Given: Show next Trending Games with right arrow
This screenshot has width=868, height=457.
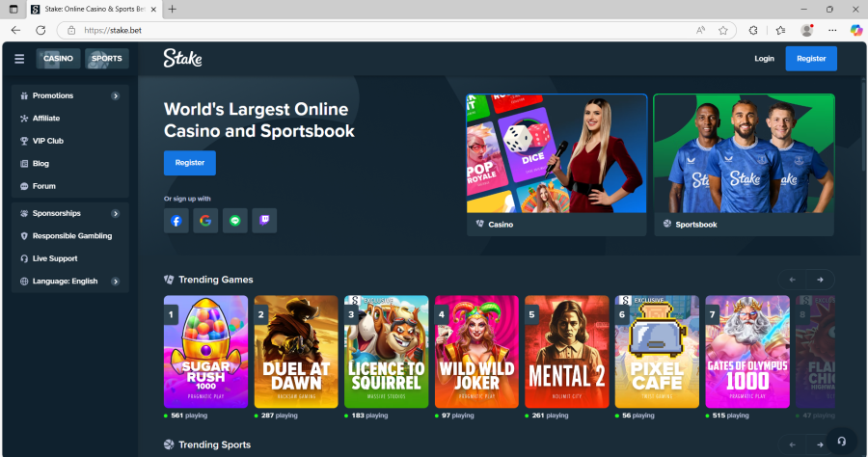Looking at the screenshot, I should click(x=821, y=280).
